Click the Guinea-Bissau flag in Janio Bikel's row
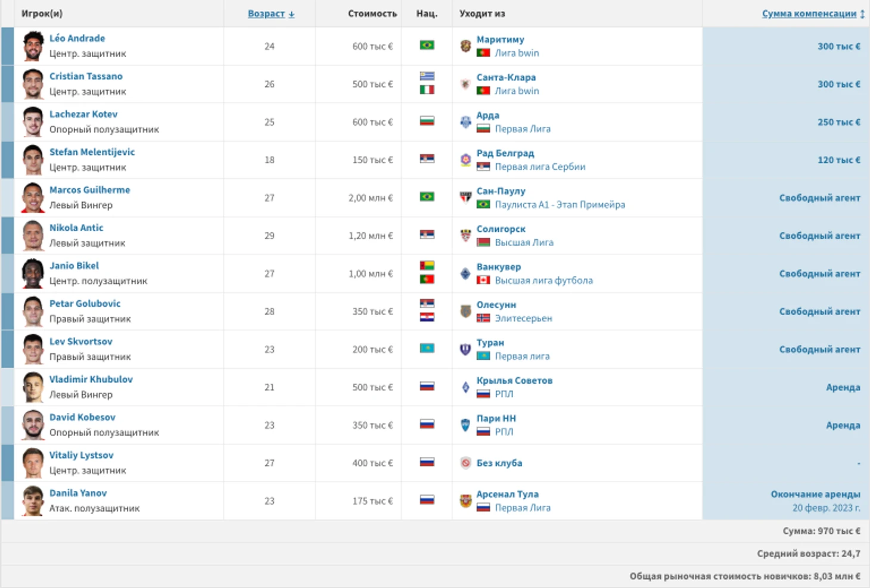The width and height of the screenshot is (870, 588). [x=427, y=266]
